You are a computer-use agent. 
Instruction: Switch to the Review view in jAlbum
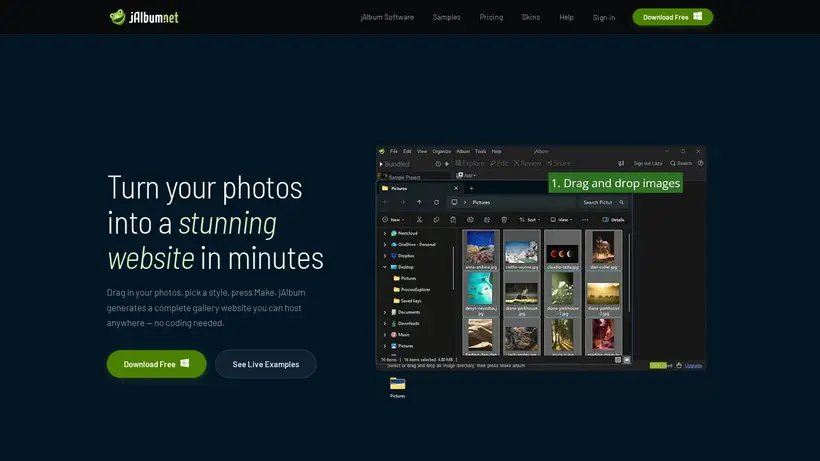click(527, 164)
